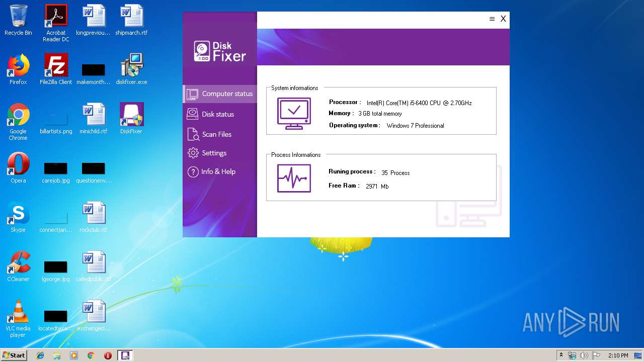Click the Disk Fixer logo
The image size is (644, 362).
coord(220,51)
